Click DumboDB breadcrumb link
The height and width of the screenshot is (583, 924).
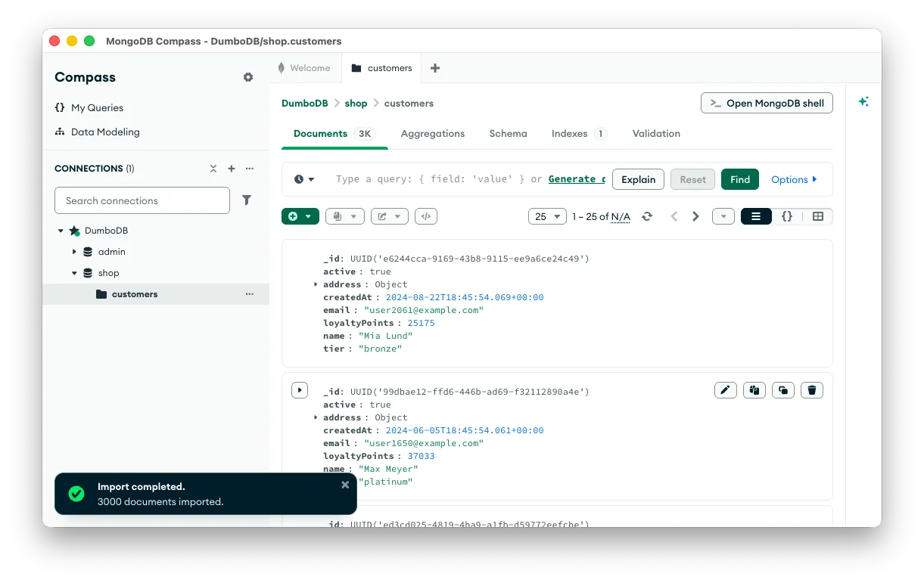pos(305,104)
